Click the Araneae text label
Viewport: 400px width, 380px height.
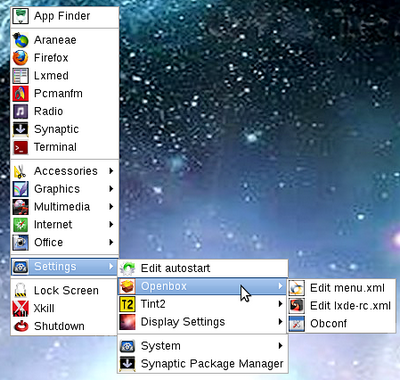coord(55,40)
